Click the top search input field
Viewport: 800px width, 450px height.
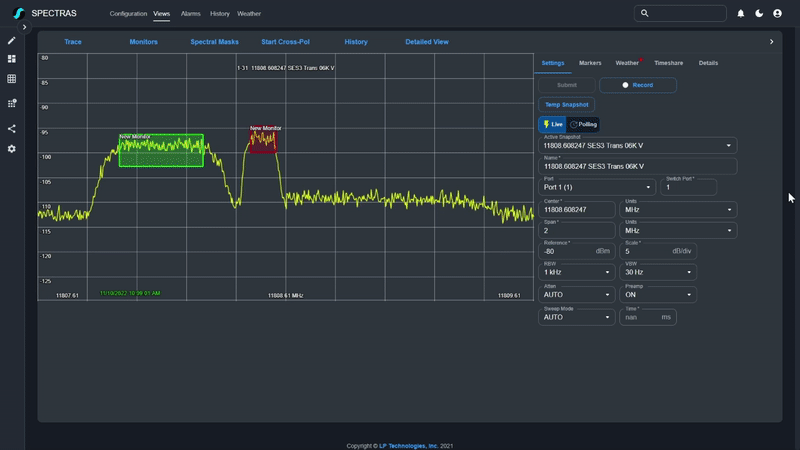pos(680,13)
